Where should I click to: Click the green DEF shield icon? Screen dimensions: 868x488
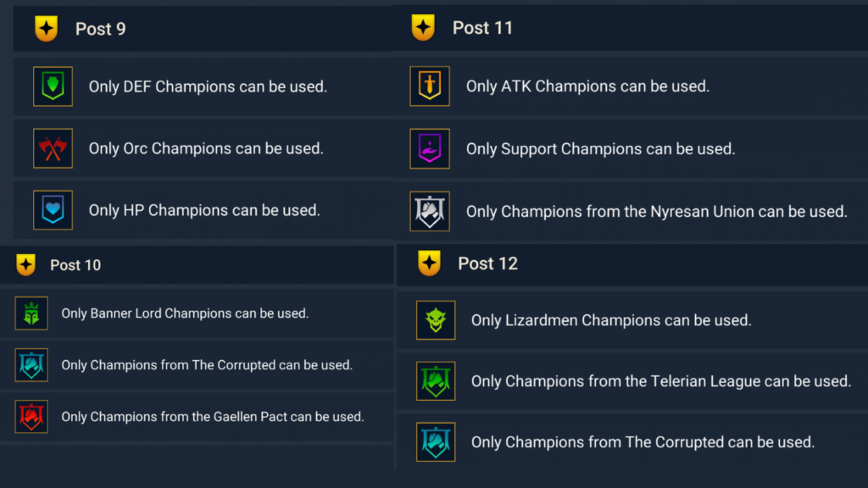tap(53, 86)
